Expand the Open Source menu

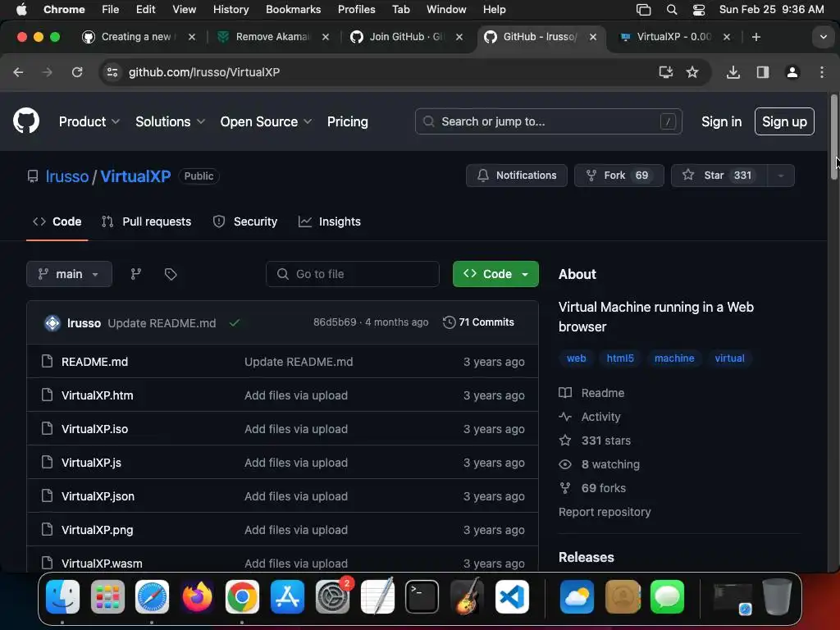tap(266, 121)
